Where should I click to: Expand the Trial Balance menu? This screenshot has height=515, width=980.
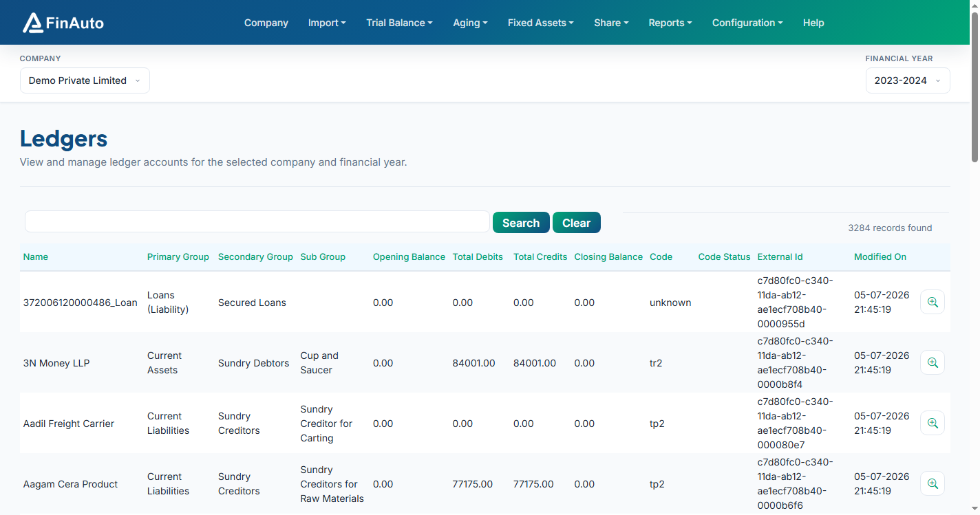pos(399,23)
